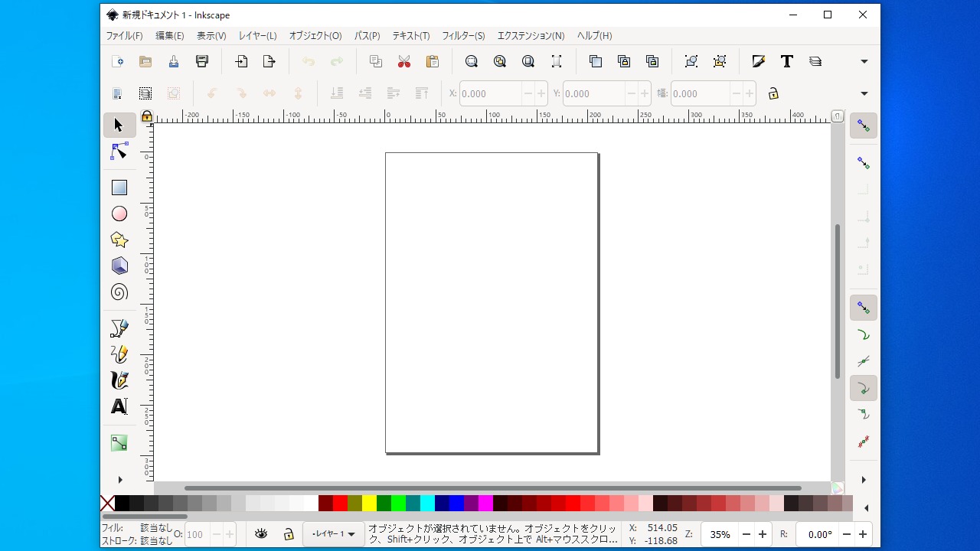
Task: Expand the snap bar overflow arrow
Action: [864, 480]
